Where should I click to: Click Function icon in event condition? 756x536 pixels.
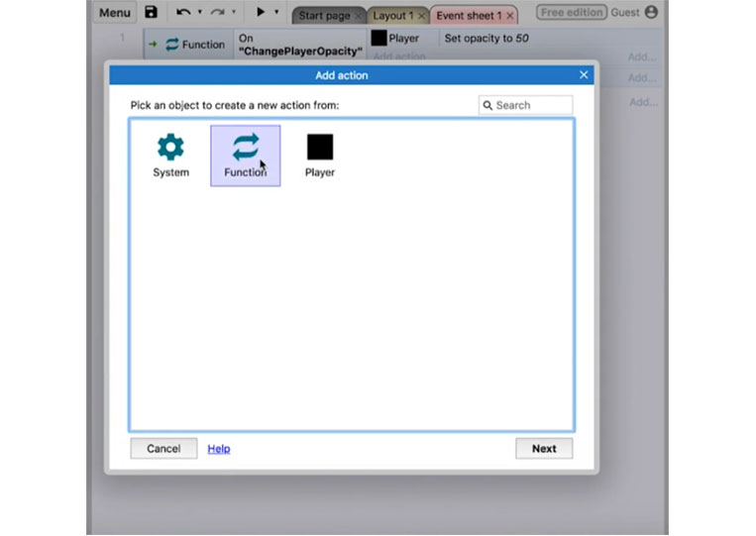172,45
